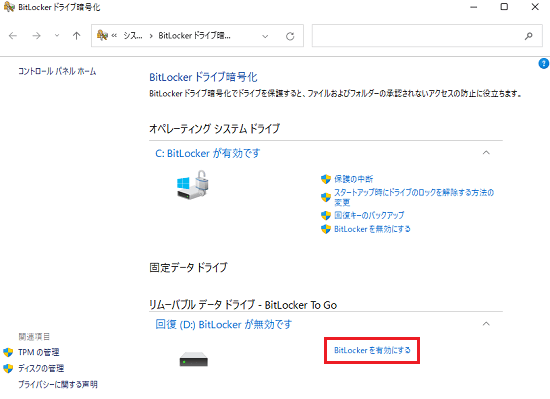Viewport: 550px width, 399px height.
Task: Click 保護の中断 link
Action: pos(354,179)
